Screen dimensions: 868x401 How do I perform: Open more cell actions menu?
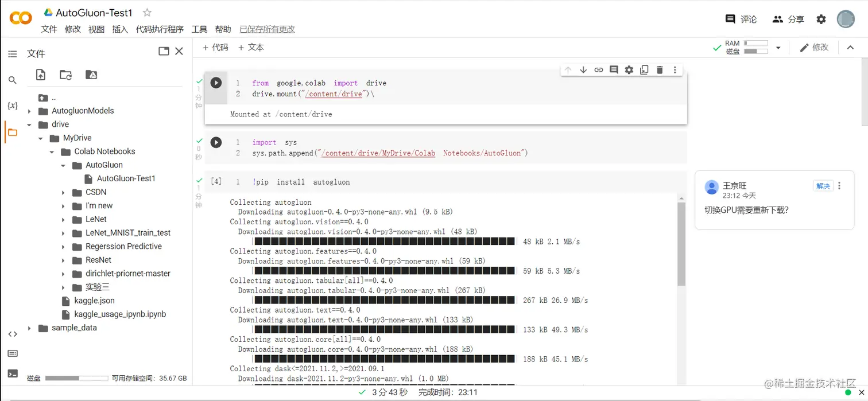pos(675,70)
